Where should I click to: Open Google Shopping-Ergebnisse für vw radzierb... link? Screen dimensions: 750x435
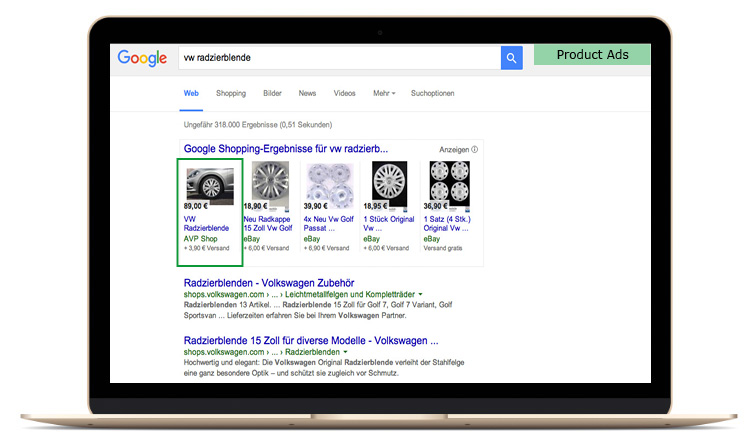pyautogui.click(x=286, y=149)
